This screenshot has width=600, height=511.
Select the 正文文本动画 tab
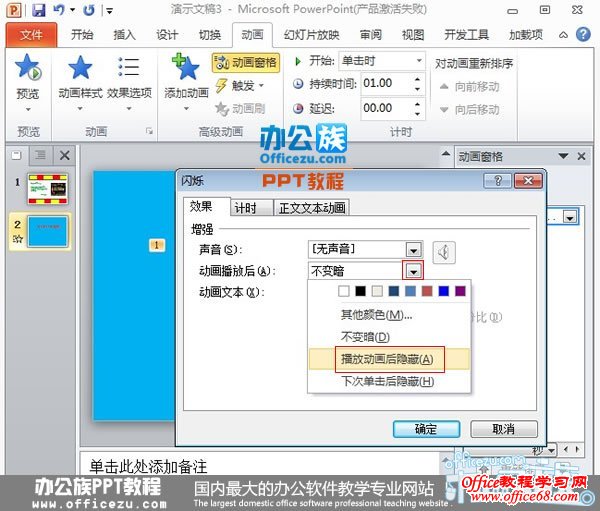[x=312, y=208]
